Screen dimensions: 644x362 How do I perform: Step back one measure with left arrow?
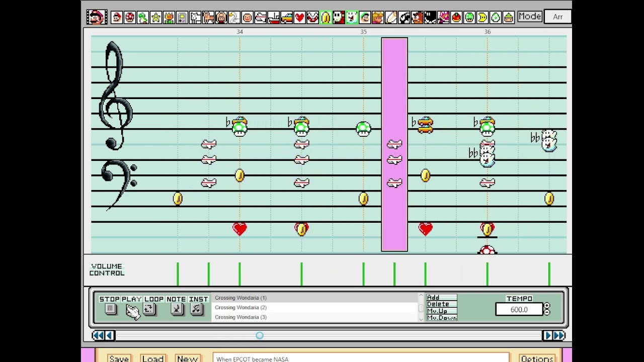(109, 335)
